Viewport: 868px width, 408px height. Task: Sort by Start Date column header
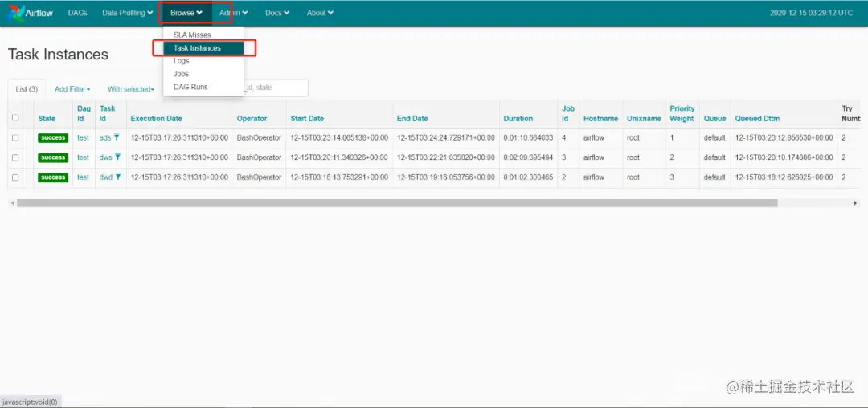(x=307, y=118)
